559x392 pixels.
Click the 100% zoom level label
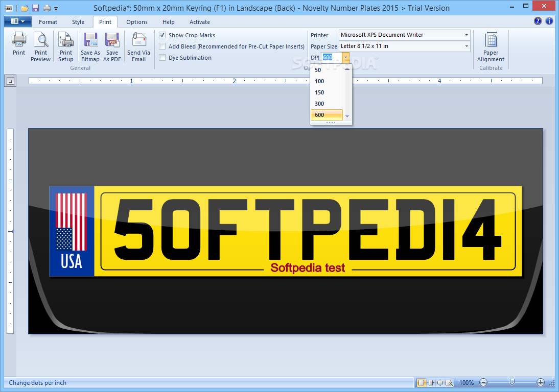[467, 383]
